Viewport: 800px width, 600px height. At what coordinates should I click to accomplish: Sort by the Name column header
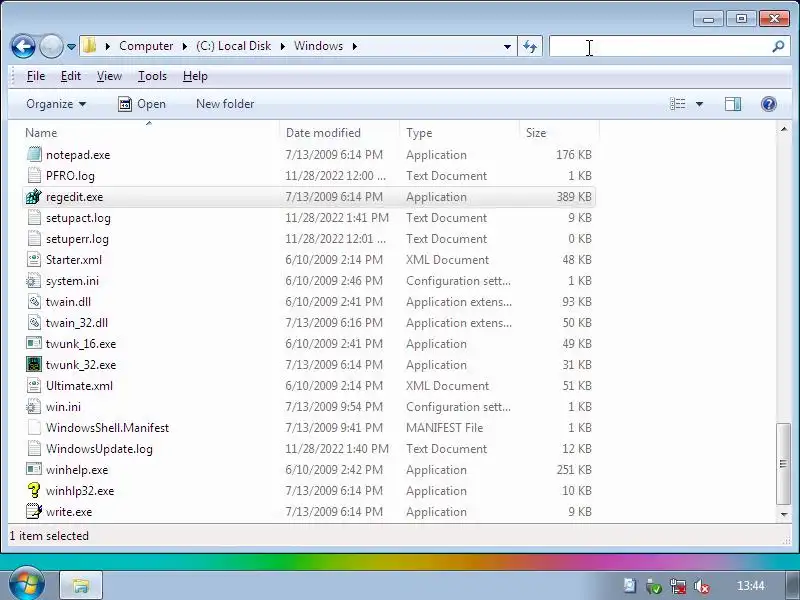tap(151, 133)
